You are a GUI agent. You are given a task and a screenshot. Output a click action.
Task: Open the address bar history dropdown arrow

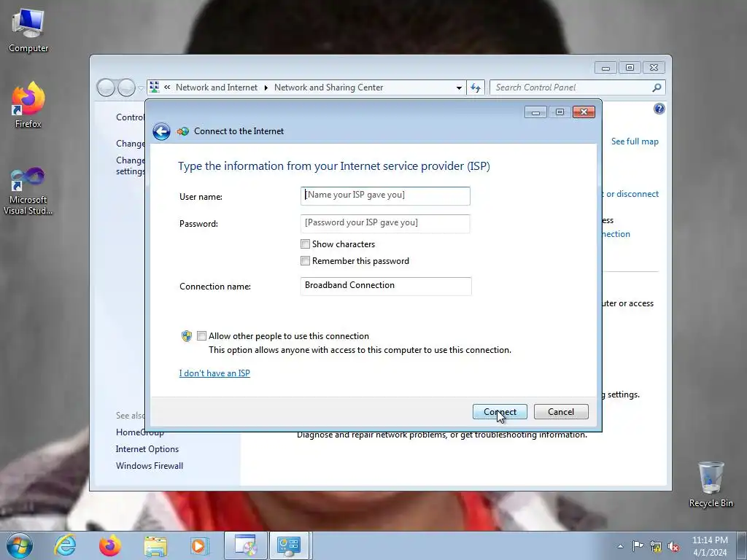point(459,87)
